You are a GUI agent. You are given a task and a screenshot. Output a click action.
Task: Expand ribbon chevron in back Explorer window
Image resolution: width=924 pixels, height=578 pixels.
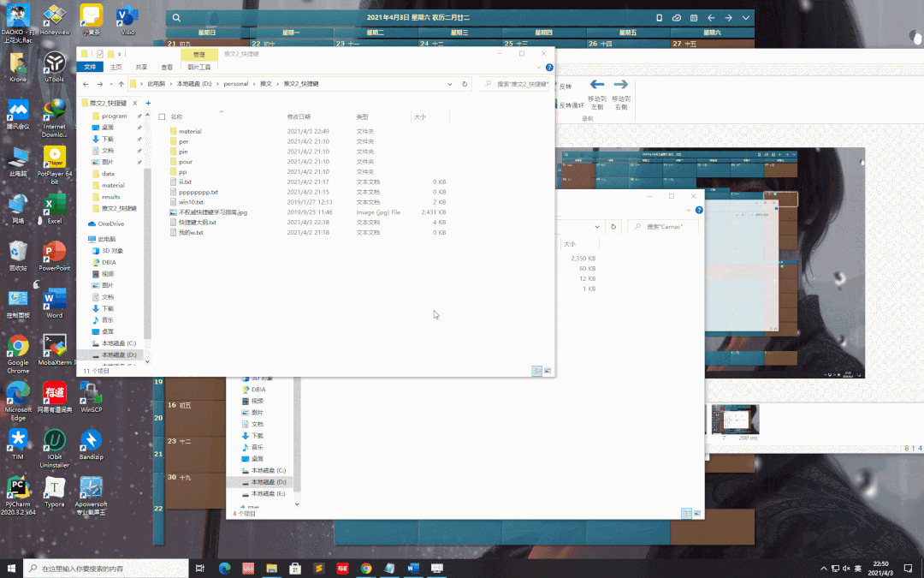[x=688, y=210]
